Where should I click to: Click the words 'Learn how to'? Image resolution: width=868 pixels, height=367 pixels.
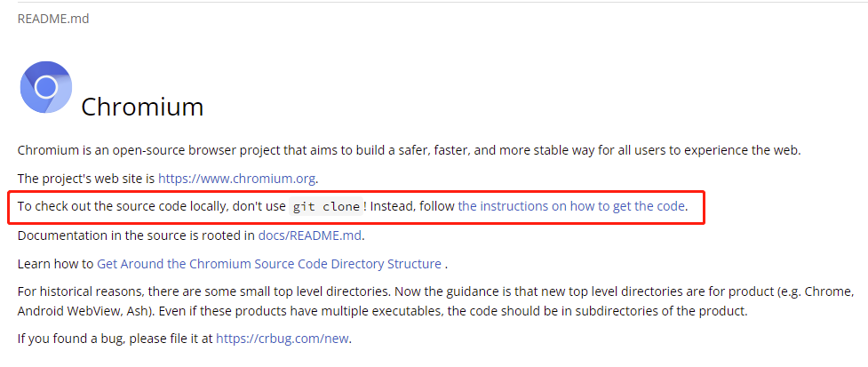pyautogui.click(x=55, y=264)
